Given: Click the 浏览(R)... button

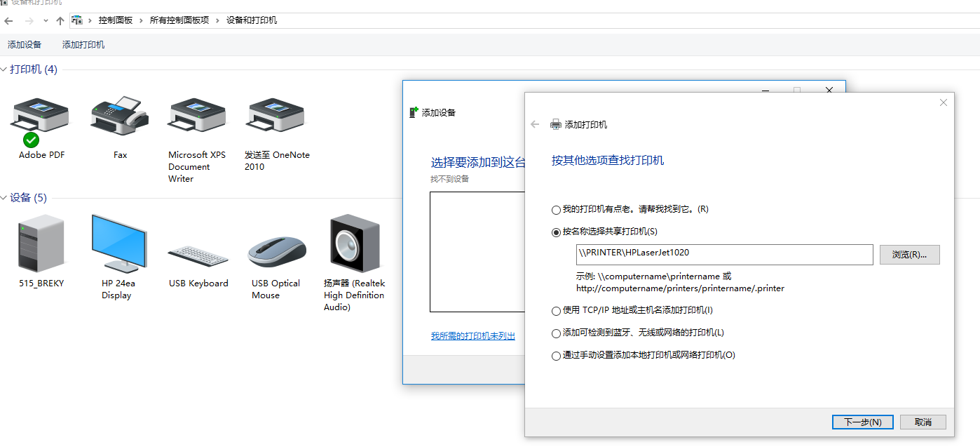Looking at the screenshot, I should (909, 255).
